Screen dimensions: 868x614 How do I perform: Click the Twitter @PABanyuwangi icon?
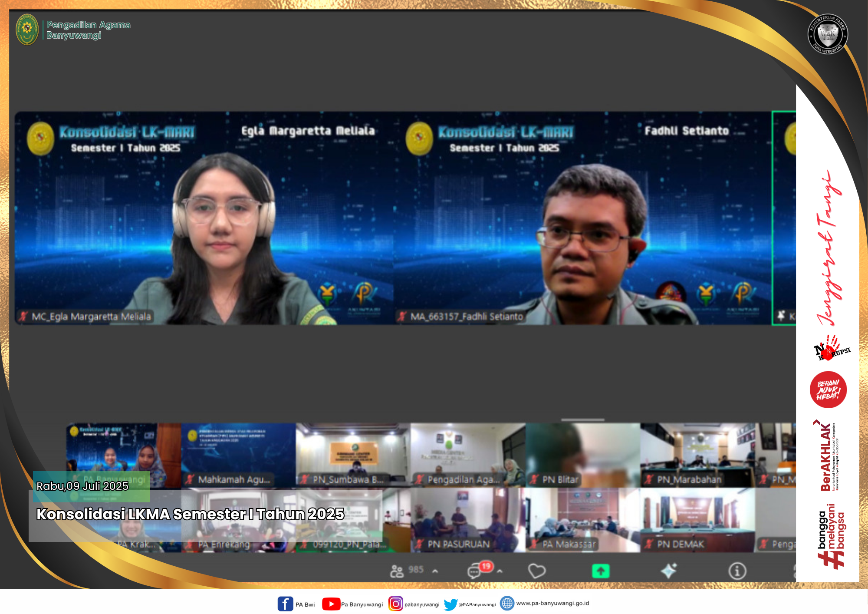pos(450,604)
